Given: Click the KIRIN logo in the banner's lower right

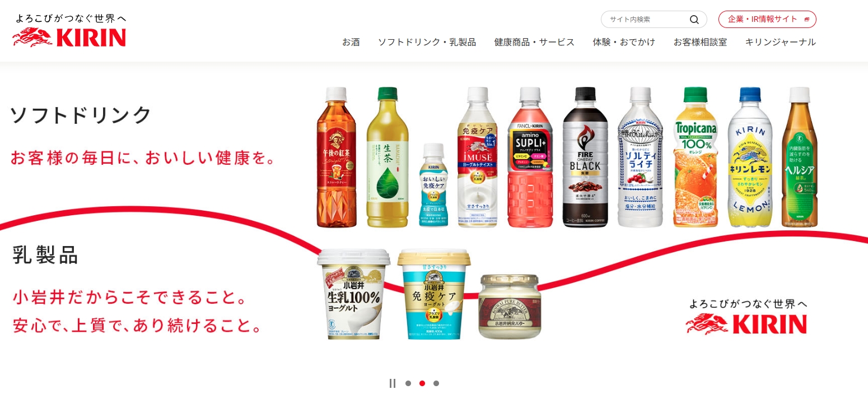Looking at the screenshot, I should tap(747, 317).
